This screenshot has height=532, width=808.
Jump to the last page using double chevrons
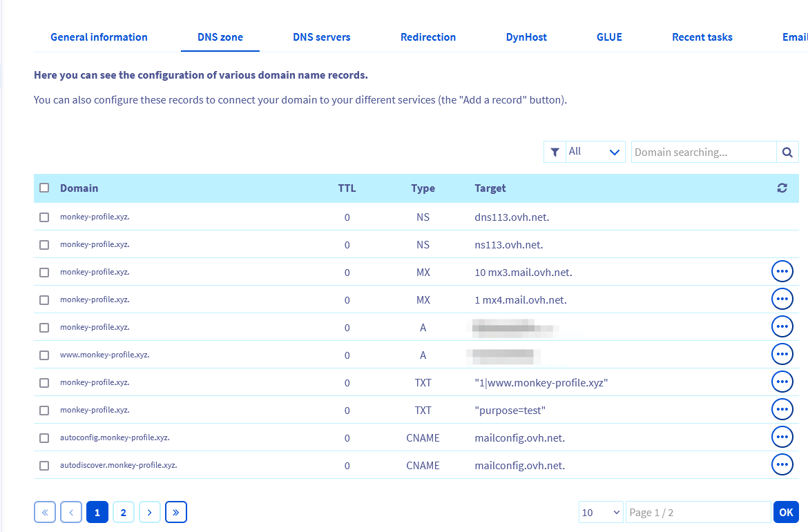tap(176, 512)
